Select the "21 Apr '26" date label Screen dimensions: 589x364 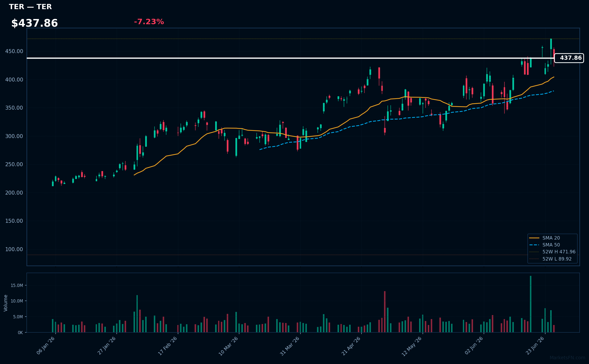(x=351, y=346)
